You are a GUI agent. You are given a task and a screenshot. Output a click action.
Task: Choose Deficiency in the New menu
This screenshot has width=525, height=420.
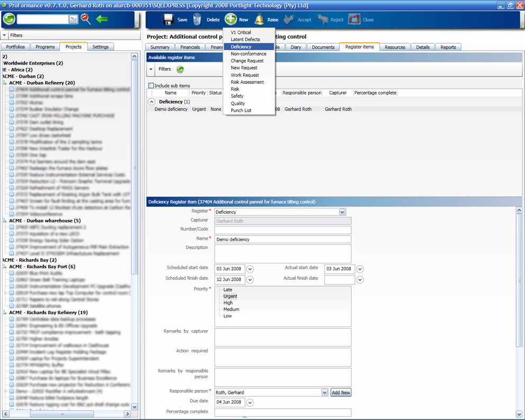click(249, 47)
